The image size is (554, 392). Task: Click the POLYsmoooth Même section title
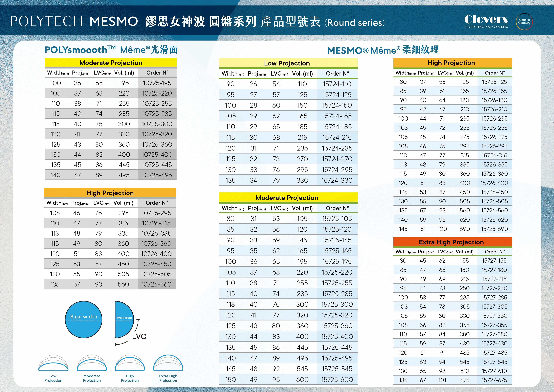pyautogui.click(x=111, y=50)
